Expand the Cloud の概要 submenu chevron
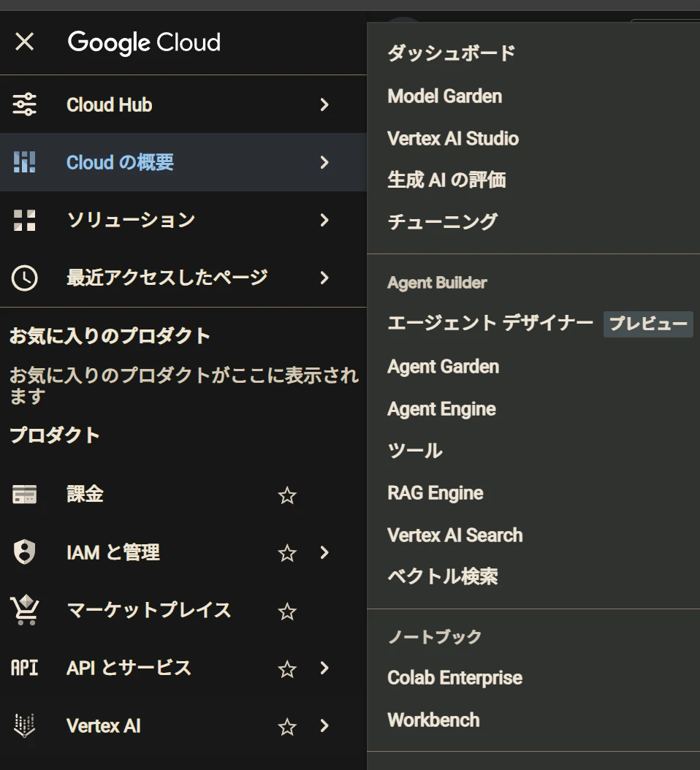The width and height of the screenshot is (700, 770). tap(324, 162)
